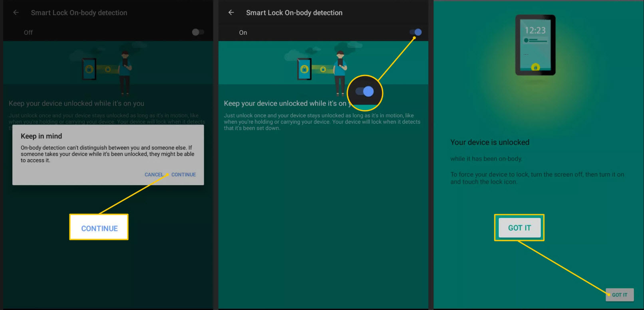
Task: Turn off the On toggle in the middle panel
Action: point(415,32)
